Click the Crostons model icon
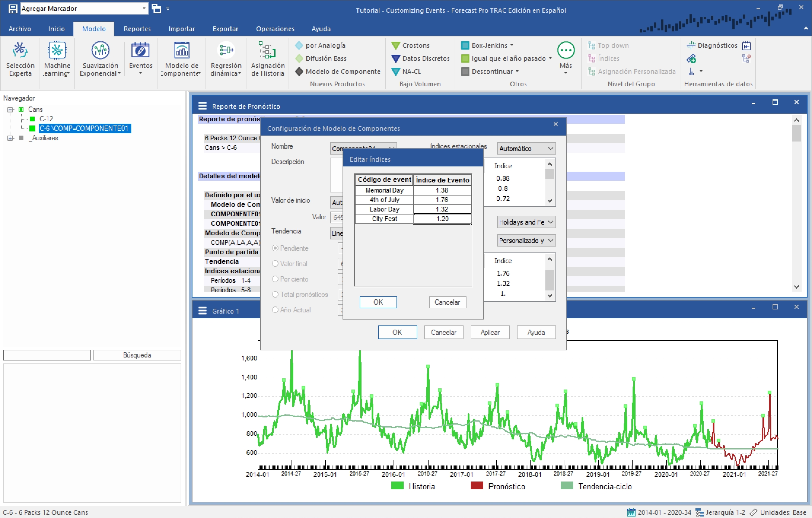Screen dimensions: 812x518 pos(396,45)
